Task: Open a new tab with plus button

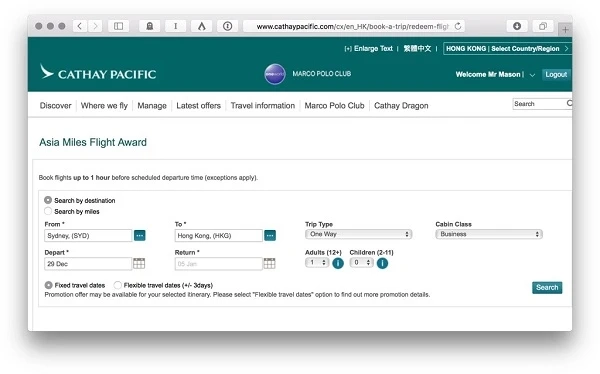Action: 565,29
